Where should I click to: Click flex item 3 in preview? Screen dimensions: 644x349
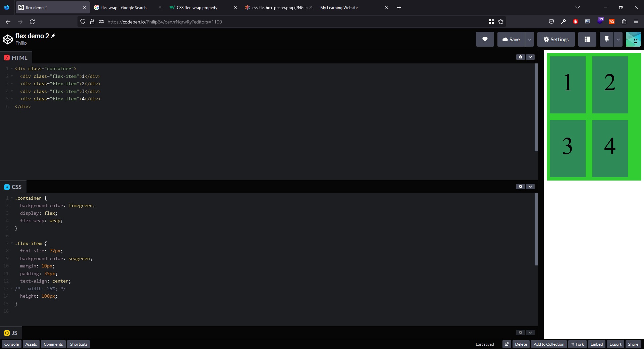(568, 149)
